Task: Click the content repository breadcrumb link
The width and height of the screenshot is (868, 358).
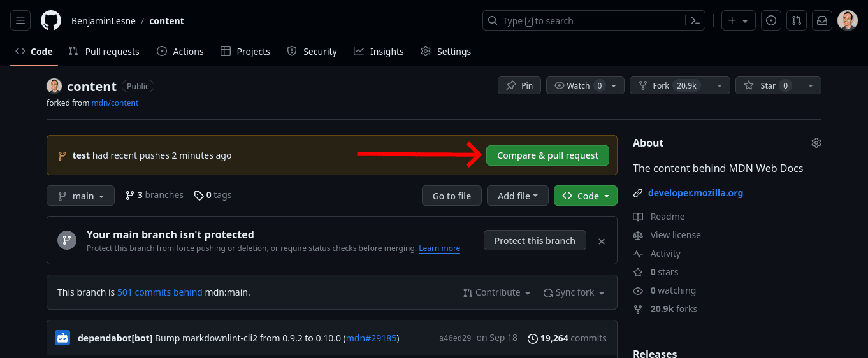Action: pos(166,21)
